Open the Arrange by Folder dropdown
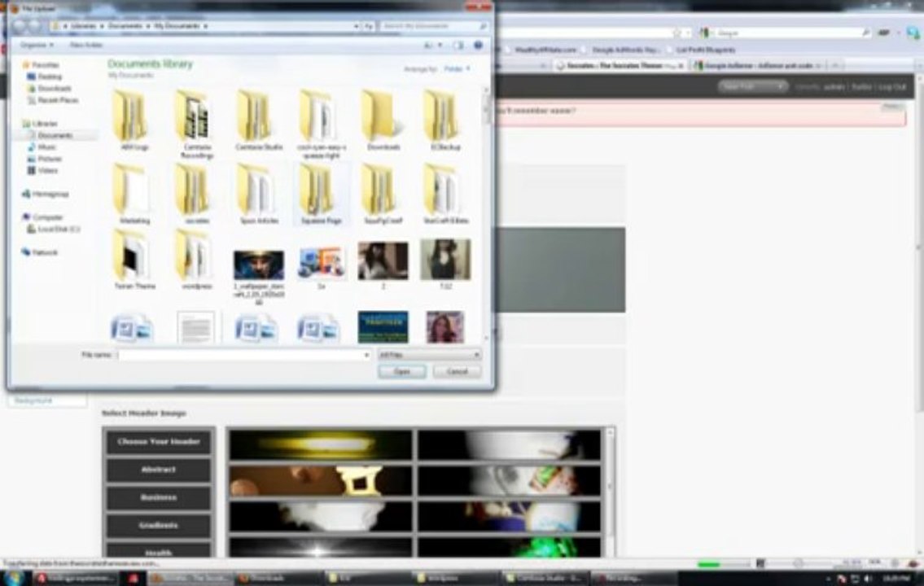The width and height of the screenshot is (924, 586). 458,69
